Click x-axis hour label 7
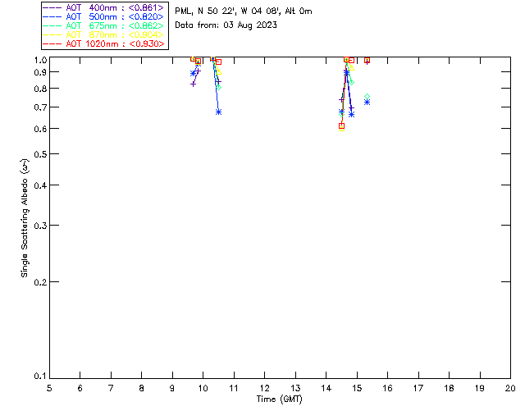The width and height of the screenshot is (525, 420). (x=111, y=388)
